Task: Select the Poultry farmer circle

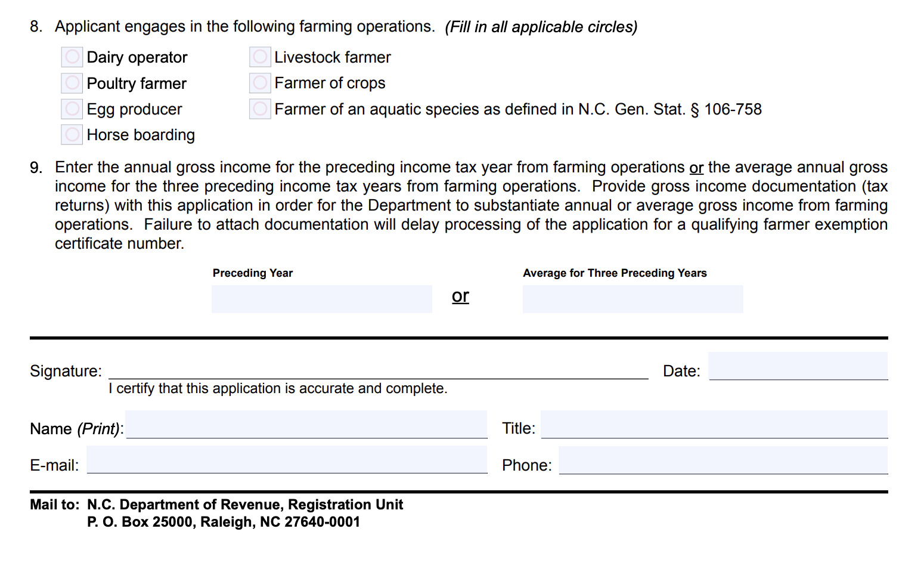Action: click(x=72, y=83)
